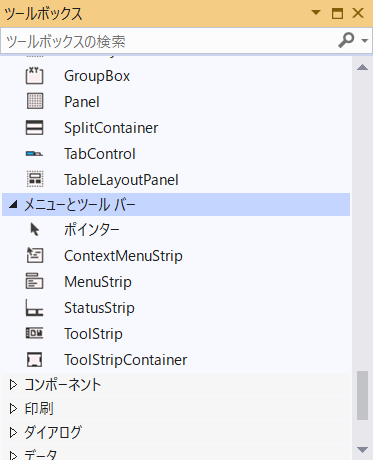Expand the コンポーネント section
The height and width of the screenshot is (460, 373).
click(13, 385)
